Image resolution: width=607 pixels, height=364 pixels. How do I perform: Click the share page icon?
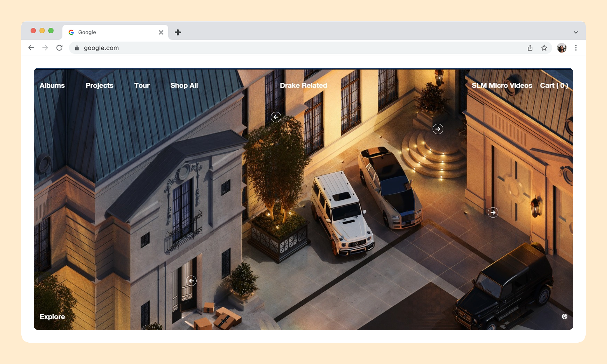click(x=530, y=48)
